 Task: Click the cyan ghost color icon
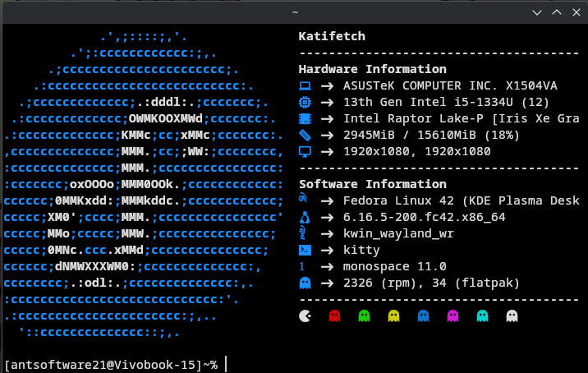point(483,316)
